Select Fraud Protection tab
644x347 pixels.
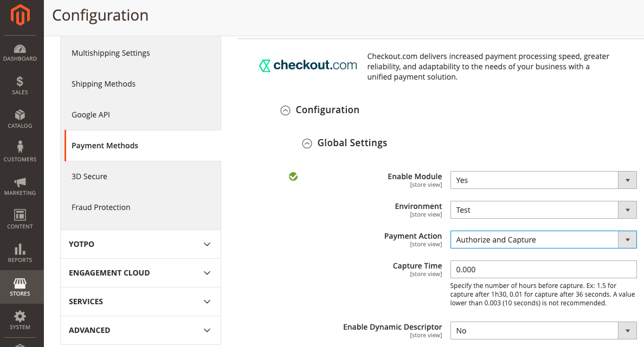tap(140, 207)
